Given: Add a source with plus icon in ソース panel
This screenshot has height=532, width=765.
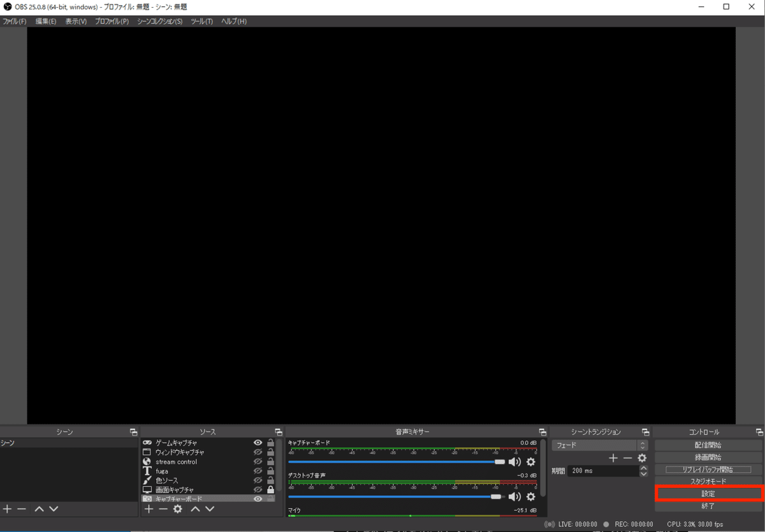Looking at the screenshot, I should point(149,509).
